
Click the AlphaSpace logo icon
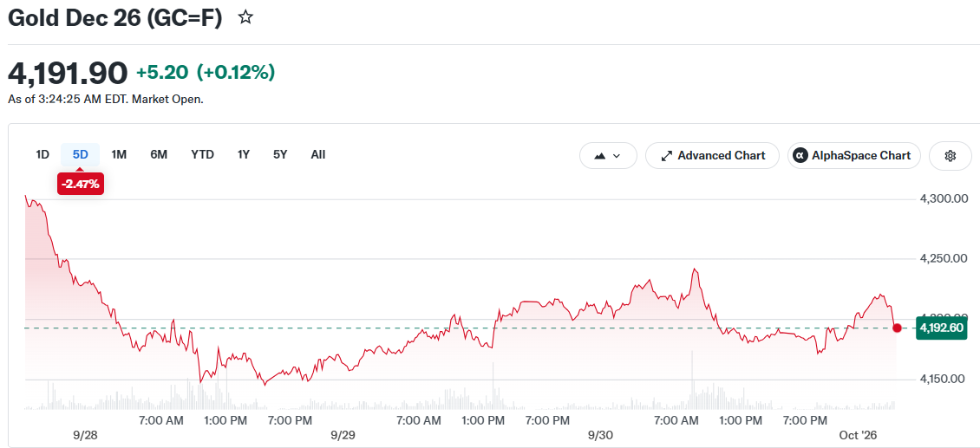800,156
